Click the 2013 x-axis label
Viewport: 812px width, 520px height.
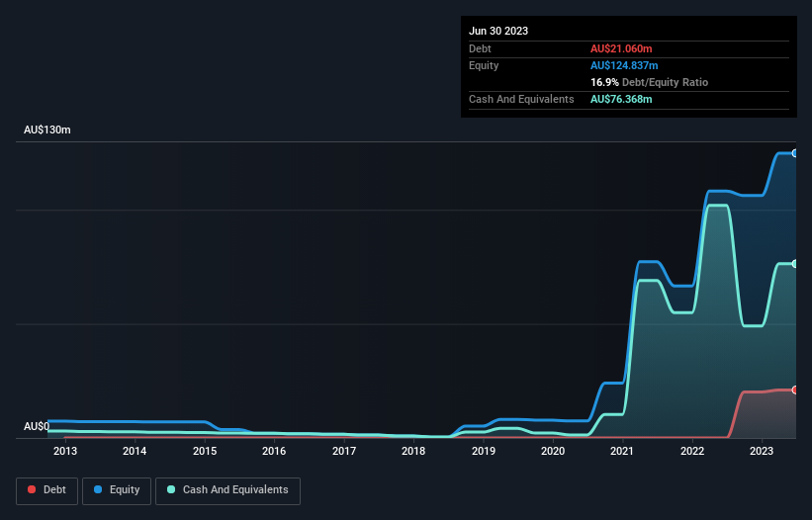coord(65,451)
